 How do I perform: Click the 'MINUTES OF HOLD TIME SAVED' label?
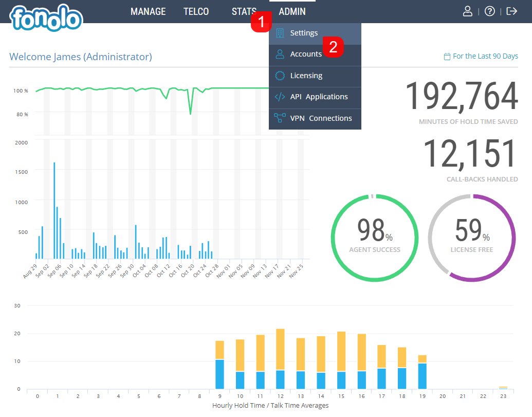(x=468, y=122)
